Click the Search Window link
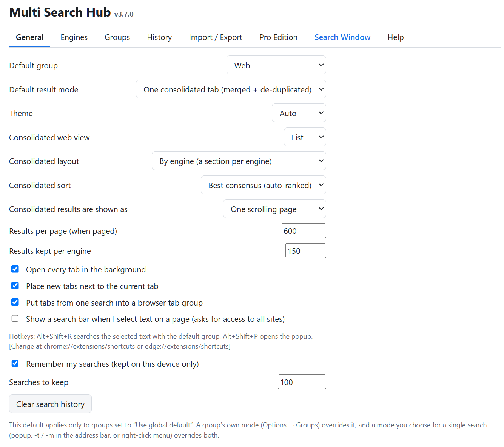504x447 pixels. pyautogui.click(x=342, y=37)
